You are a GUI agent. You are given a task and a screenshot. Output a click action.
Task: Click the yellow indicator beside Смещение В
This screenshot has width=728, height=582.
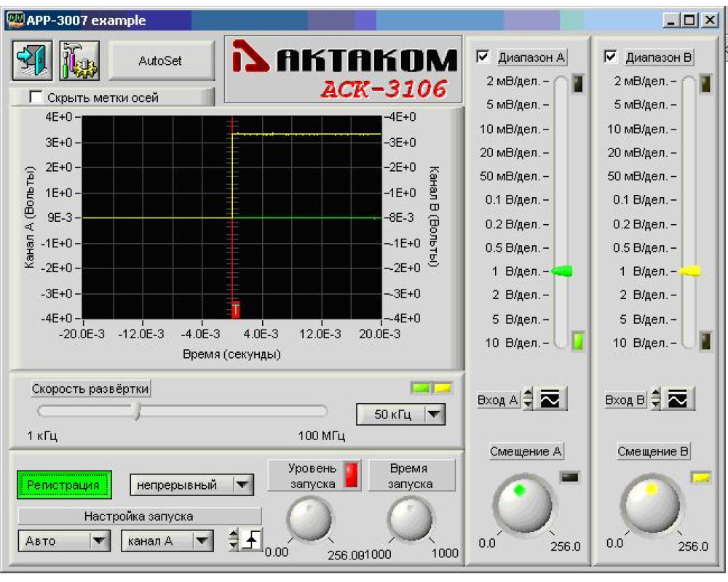point(701,477)
